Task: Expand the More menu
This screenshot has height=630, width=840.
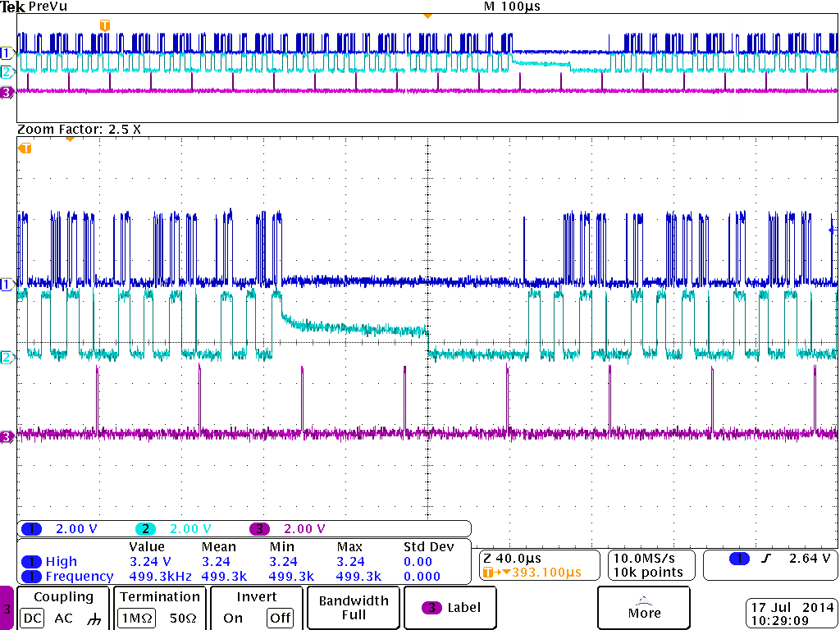Action: coord(644,608)
